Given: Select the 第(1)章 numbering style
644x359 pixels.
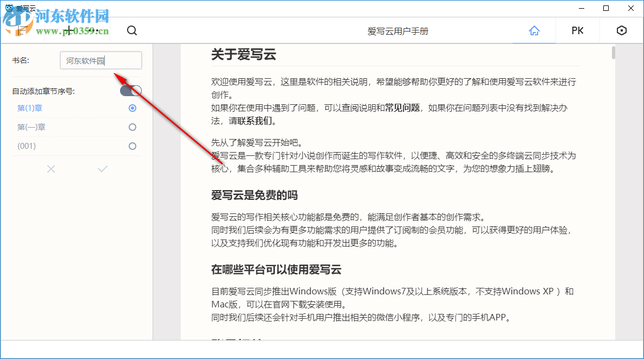Looking at the screenshot, I should point(132,108).
